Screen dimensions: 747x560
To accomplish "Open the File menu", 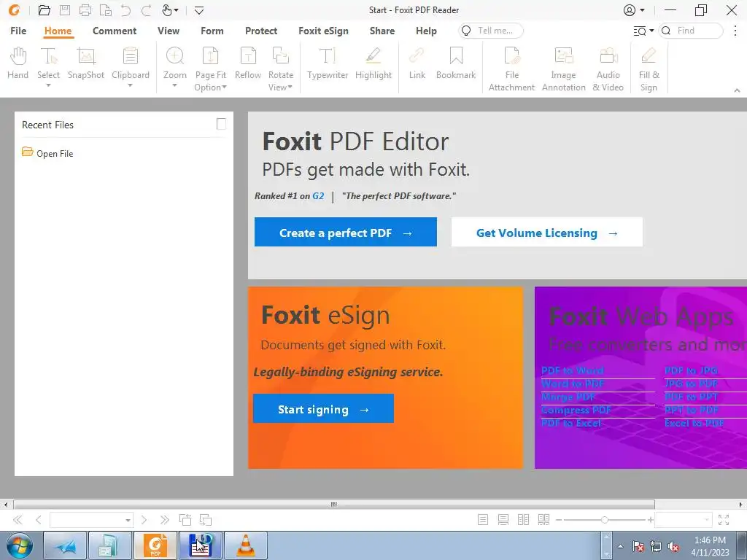I will click(18, 31).
